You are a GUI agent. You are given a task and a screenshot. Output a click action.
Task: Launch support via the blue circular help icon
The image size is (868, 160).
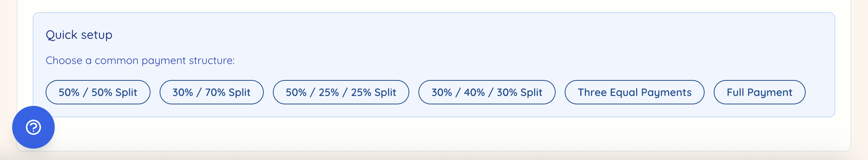(x=33, y=127)
